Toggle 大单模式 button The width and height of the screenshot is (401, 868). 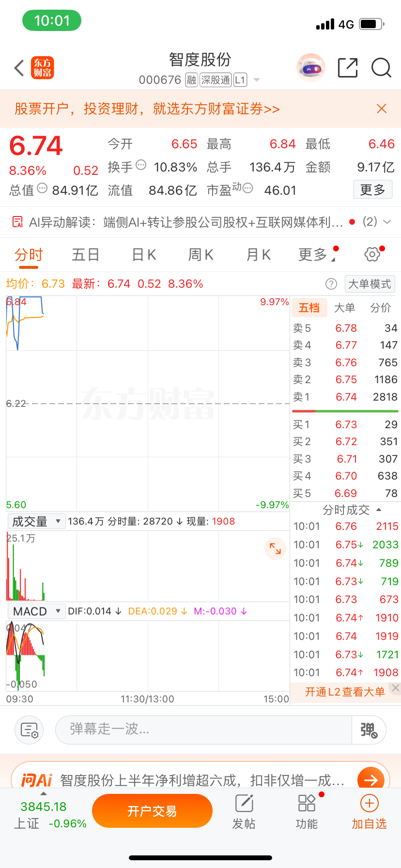[370, 284]
